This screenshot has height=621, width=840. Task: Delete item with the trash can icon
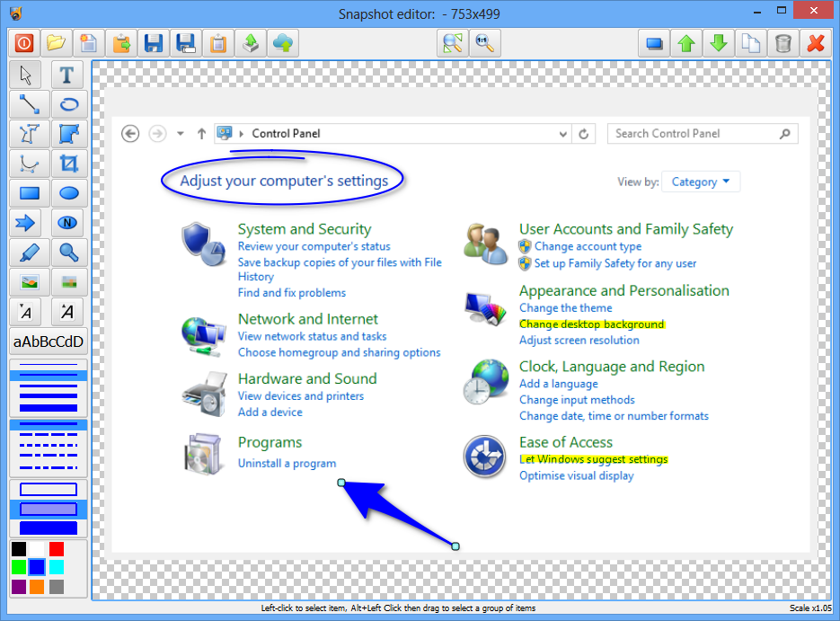tap(783, 43)
